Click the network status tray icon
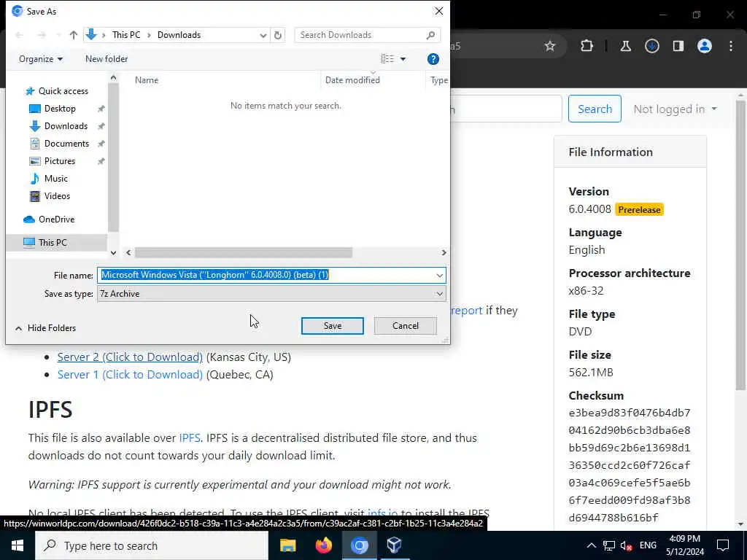Image resolution: width=747 pixels, height=560 pixels. click(609, 545)
